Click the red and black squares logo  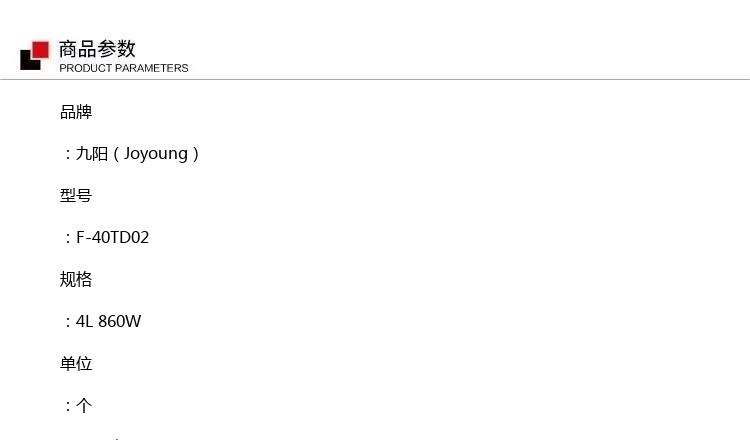(34, 55)
